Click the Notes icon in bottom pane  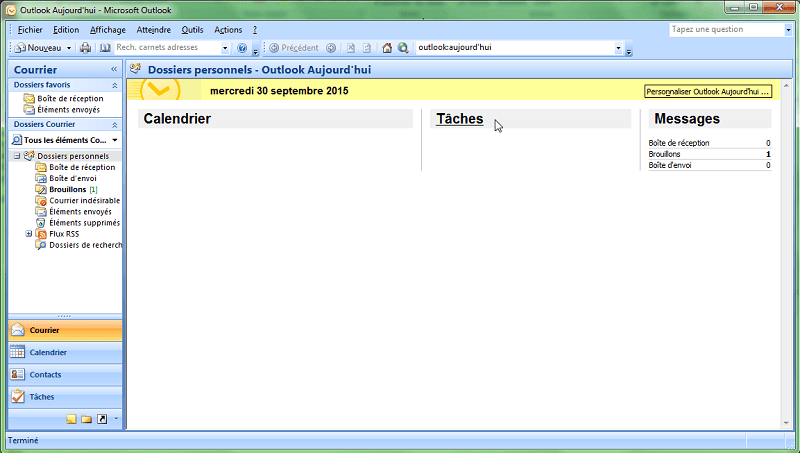point(71,419)
